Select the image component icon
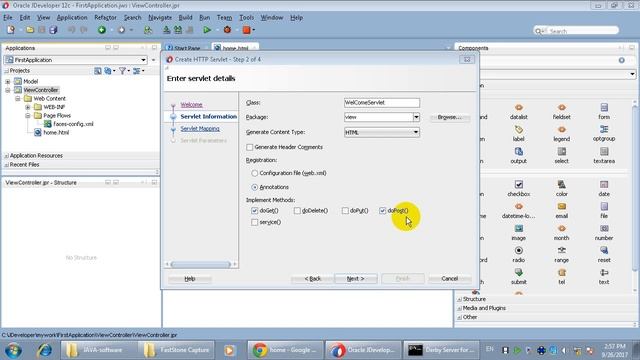Screen dimensions: 640x360 [x=518, y=229]
